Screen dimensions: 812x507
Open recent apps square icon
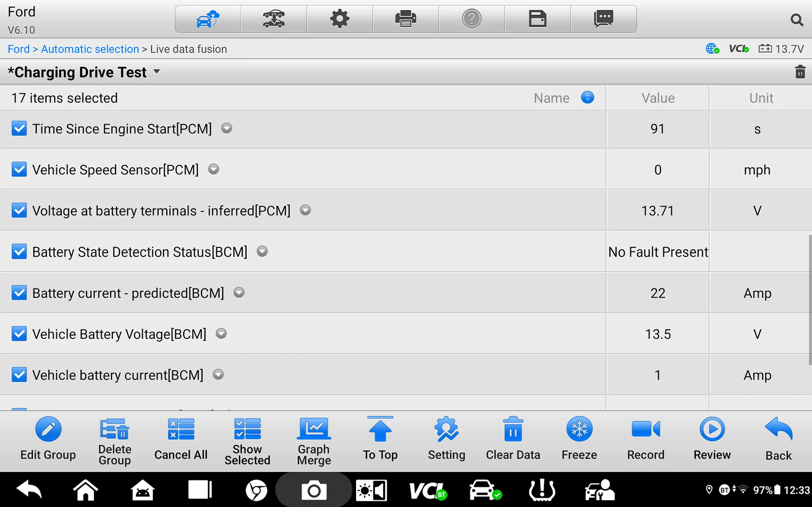[x=200, y=490]
